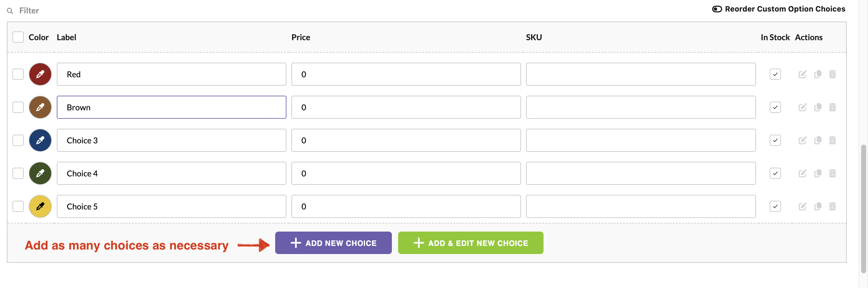This screenshot has width=868, height=288.
Task: Open the yellow color picker for Choice 5
Action: (x=40, y=206)
